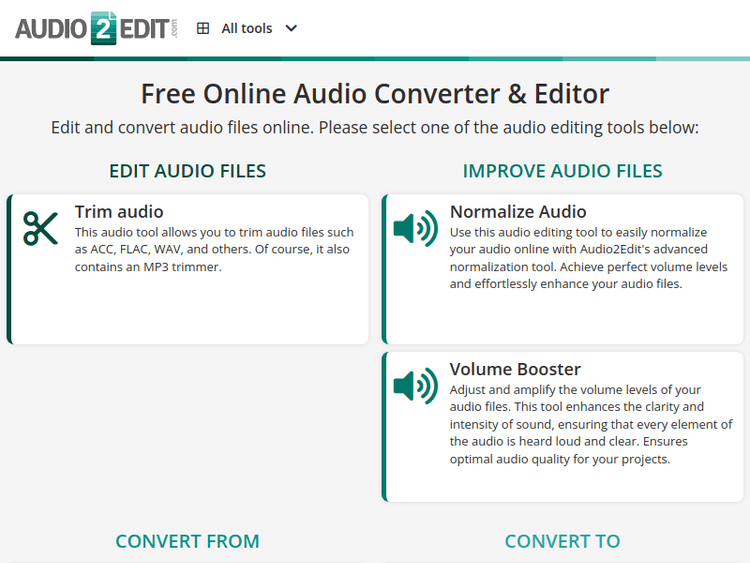Image resolution: width=750 pixels, height=563 pixels.
Task: Open the All tools menu
Action: pyautogui.click(x=247, y=29)
